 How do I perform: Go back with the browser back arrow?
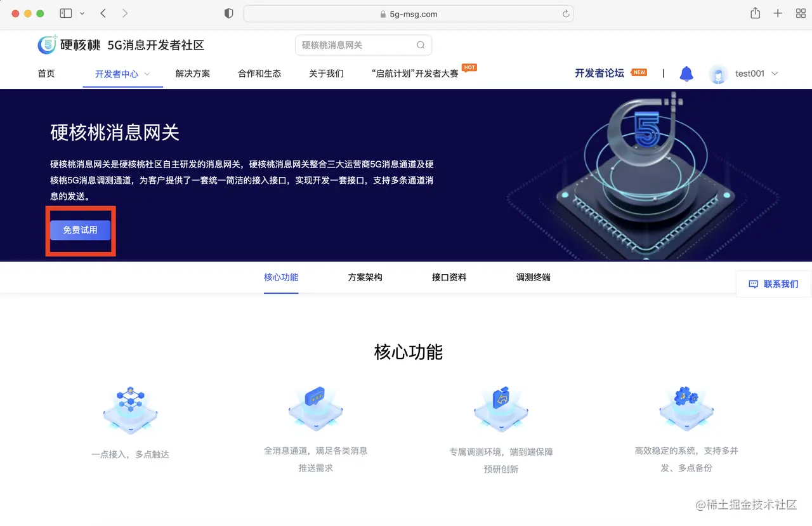(x=103, y=13)
